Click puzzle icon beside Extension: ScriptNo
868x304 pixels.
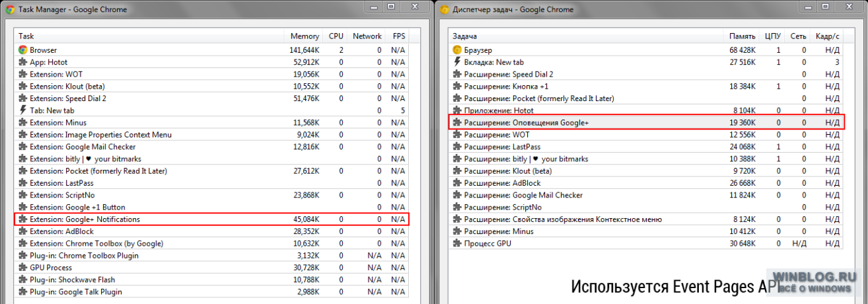tap(23, 195)
